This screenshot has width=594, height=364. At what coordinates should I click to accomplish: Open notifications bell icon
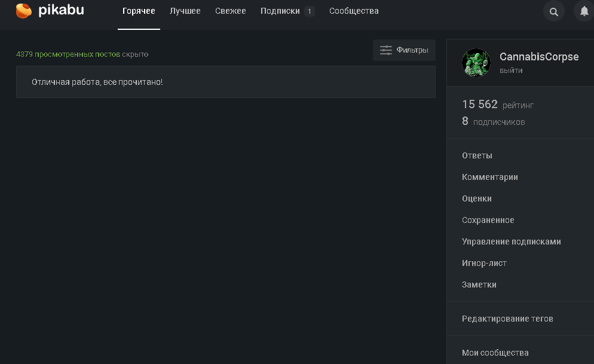tap(584, 11)
